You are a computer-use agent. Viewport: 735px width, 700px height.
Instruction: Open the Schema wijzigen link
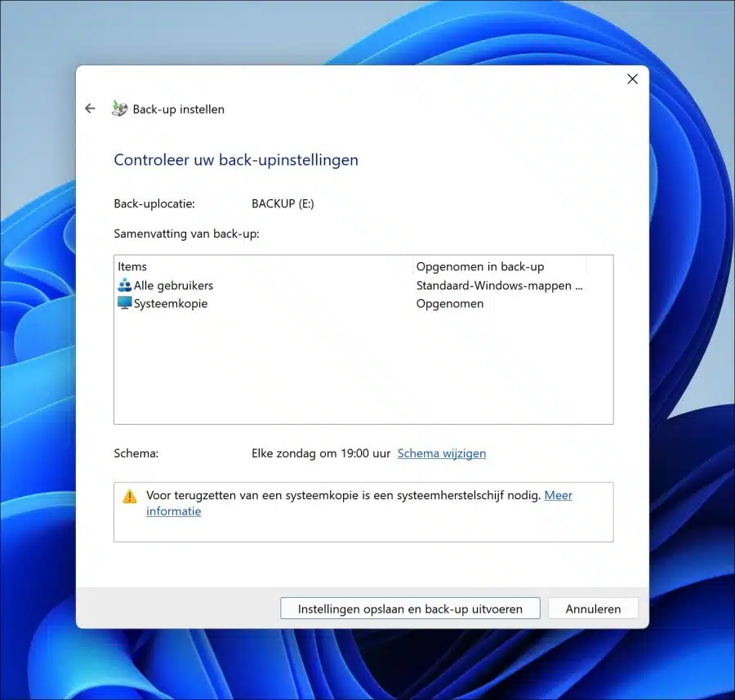(x=442, y=453)
